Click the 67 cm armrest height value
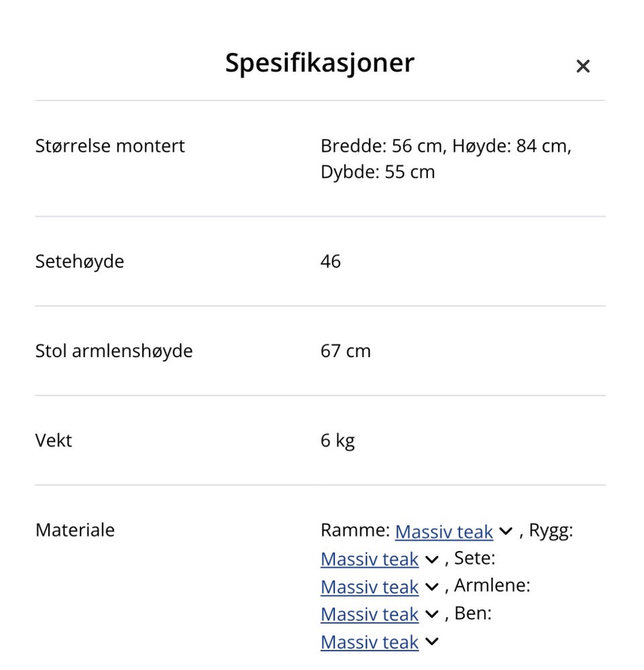644x670 pixels. tap(345, 350)
